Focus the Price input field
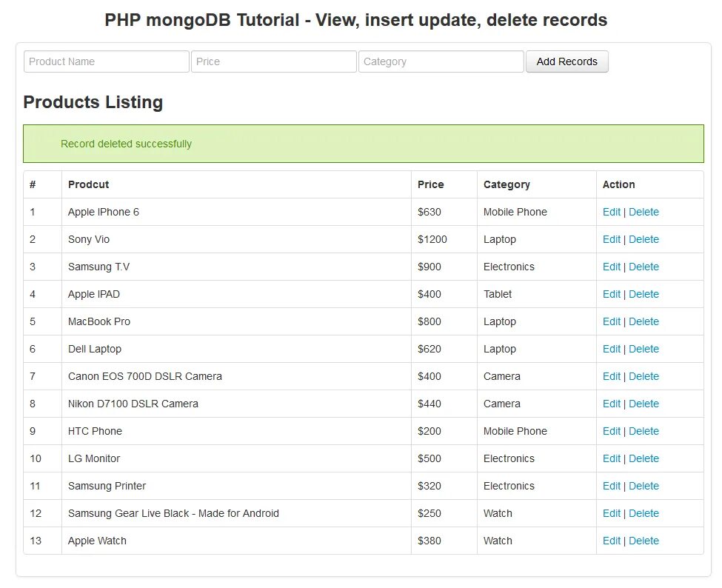 pyautogui.click(x=273, y=61)
